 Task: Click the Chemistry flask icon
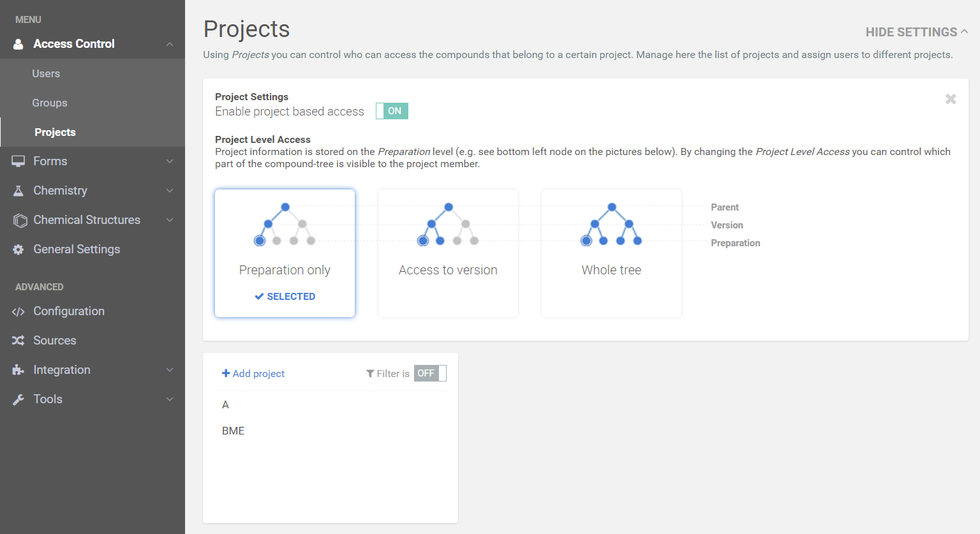(19, 191)
